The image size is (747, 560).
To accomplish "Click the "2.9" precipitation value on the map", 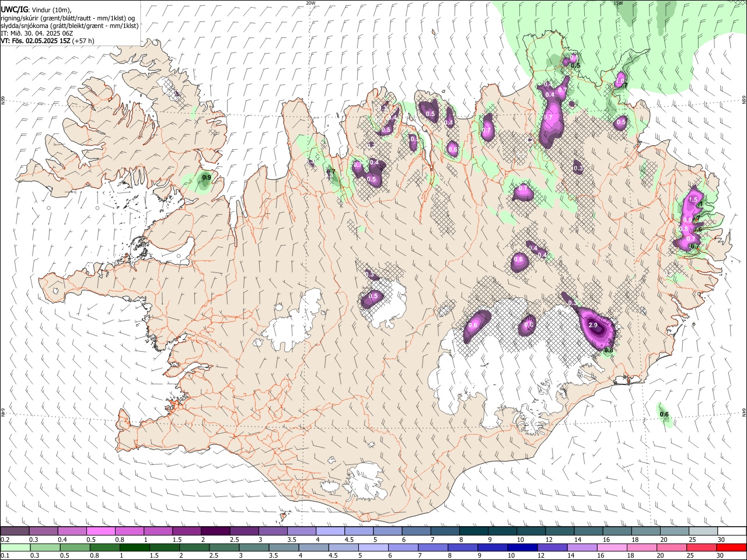I will coord(593,325).
